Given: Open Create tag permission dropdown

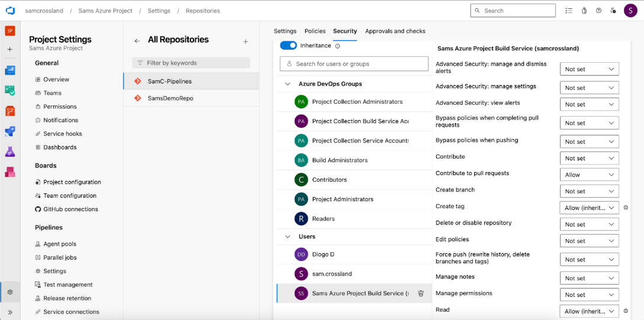Looking at the screenshot, I should click(590, 208).
